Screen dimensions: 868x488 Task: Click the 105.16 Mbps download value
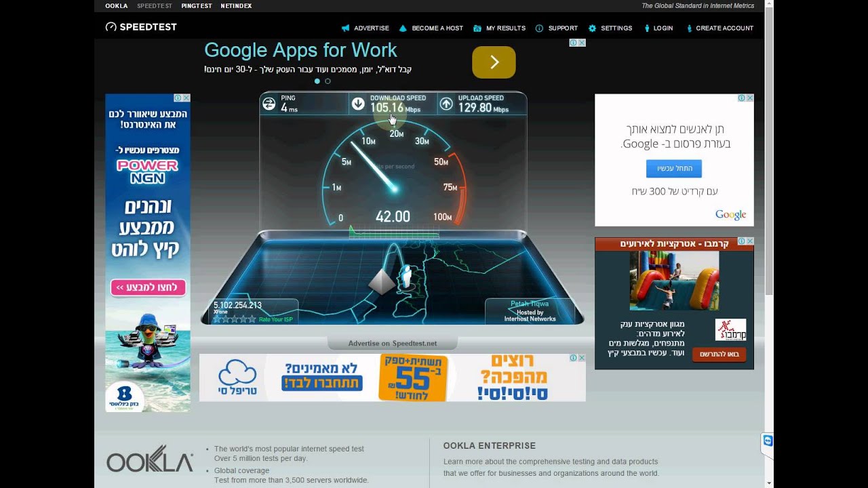tap(395, 108)
